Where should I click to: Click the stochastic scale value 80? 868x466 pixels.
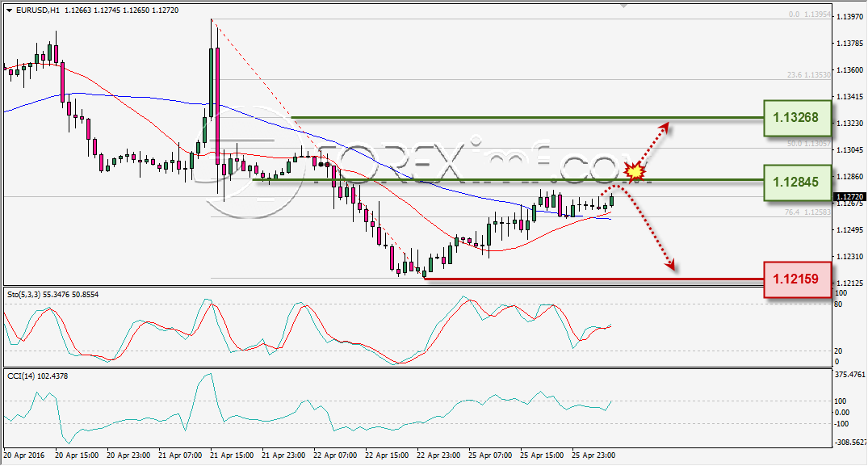[x=838, y=304]
